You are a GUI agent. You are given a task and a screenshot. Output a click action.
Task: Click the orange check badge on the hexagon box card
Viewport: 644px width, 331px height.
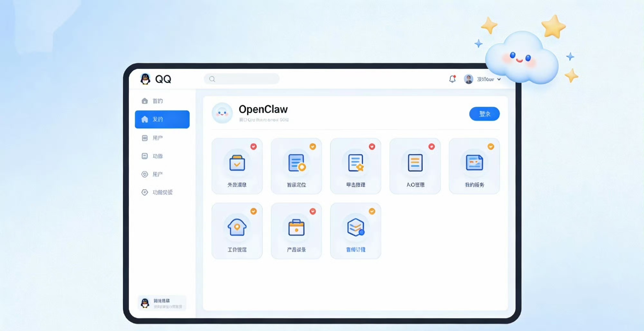[x=372, y=211]
